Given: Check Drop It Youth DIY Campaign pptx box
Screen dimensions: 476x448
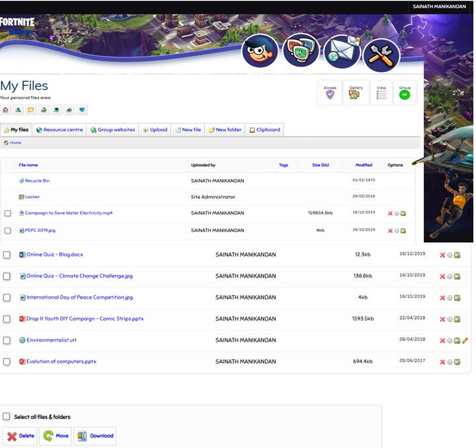Looking at the screenshot, I should click(7, 319).
